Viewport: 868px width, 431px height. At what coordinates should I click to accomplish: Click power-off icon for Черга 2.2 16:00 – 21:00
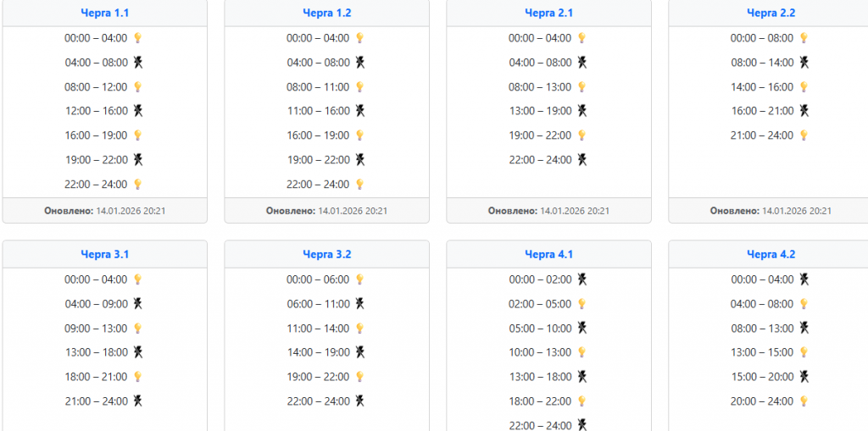tap(804, 111)
